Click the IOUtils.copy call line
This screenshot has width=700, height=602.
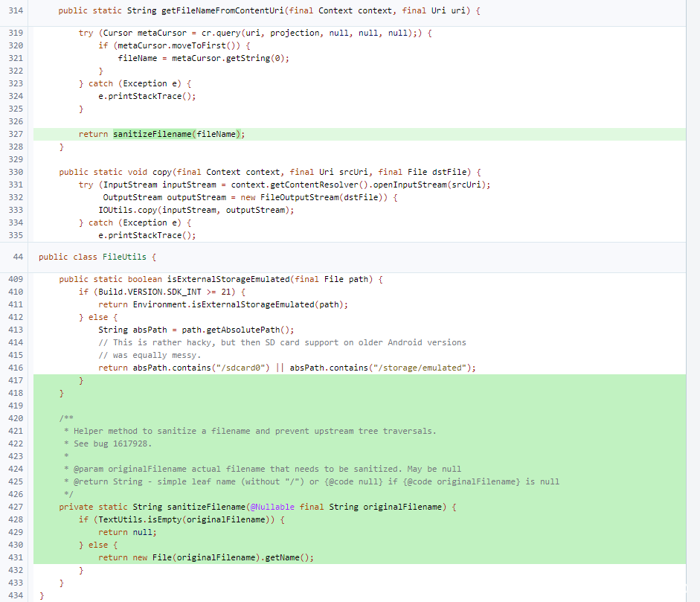pyautogui.click(x=196, y=210)
